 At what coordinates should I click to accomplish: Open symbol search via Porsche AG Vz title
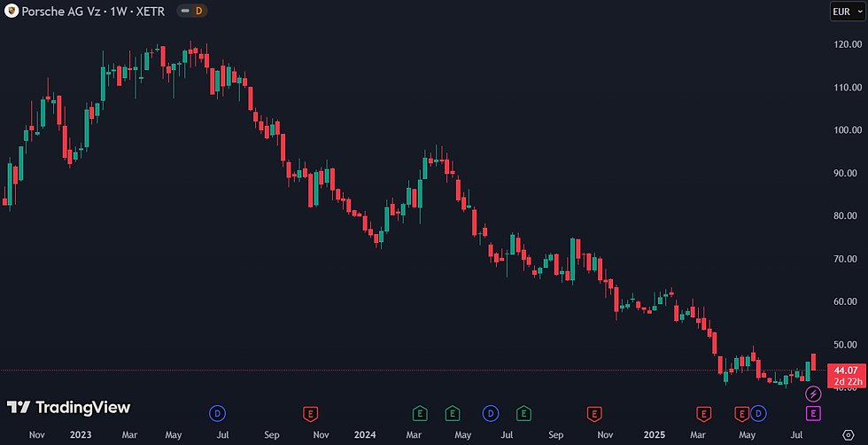coord(63,12)
